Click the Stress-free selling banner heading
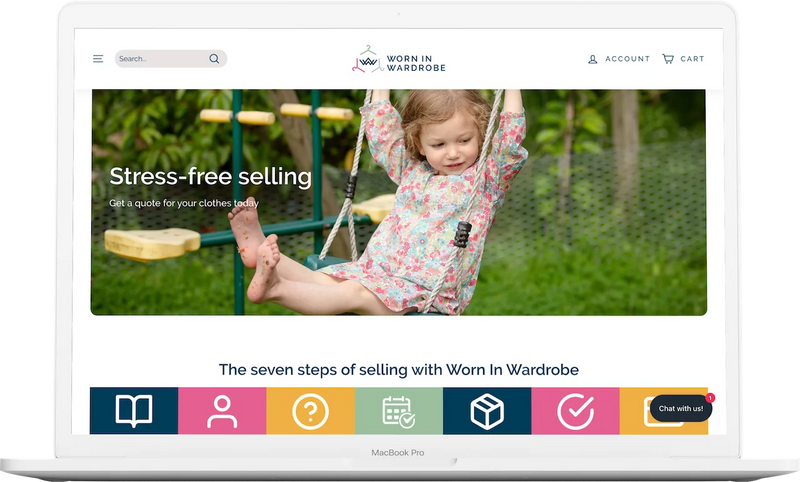Image resolution: width=800 pixels, height=482 pixels. click(210, 176)
